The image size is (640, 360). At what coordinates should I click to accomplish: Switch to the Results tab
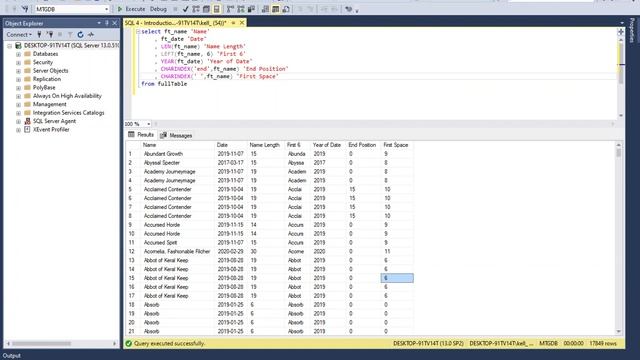tap(141, 135)
